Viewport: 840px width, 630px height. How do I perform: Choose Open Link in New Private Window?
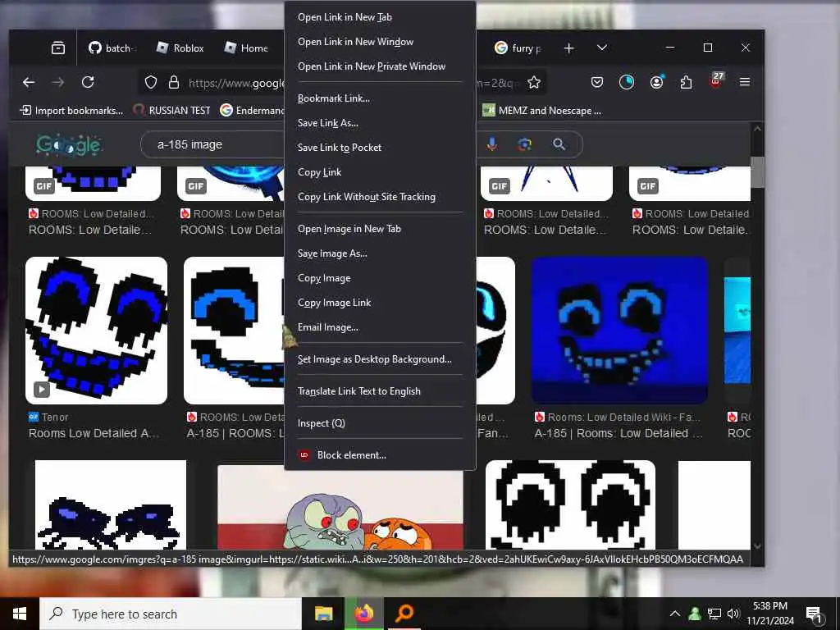380,66
